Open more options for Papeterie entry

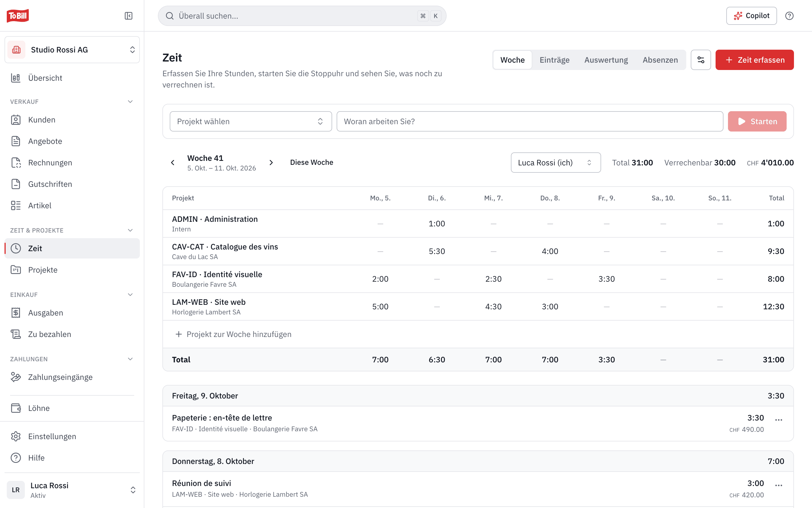[x=778, y=420]
